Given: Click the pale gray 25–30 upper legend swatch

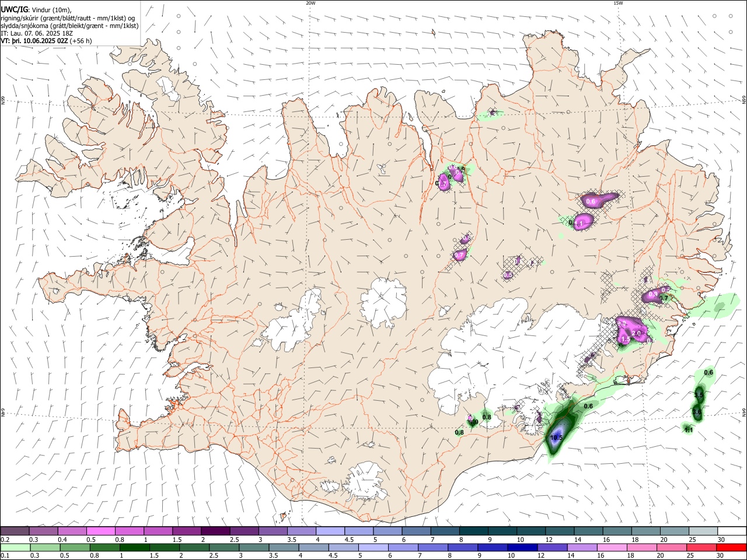Looking at the screenshot, I should [x=703, y=531].
